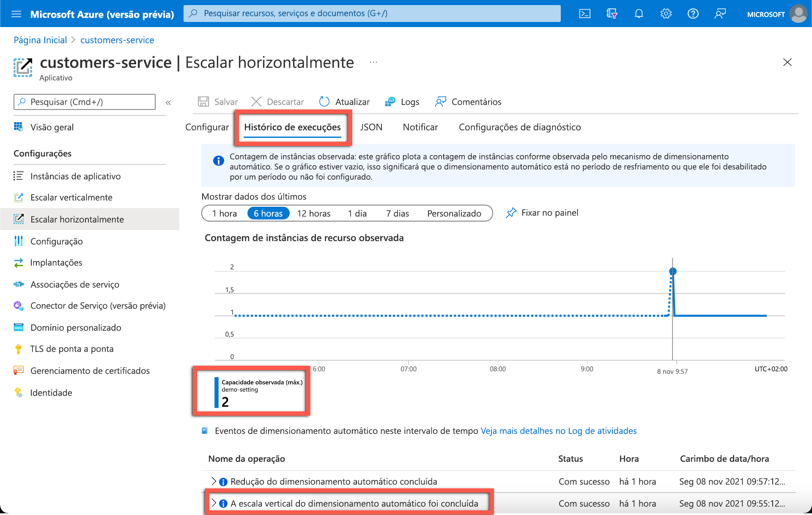This screenshot has height=515, width=812.
Task: Open portal settings gear icon
Action: [666, 14]
